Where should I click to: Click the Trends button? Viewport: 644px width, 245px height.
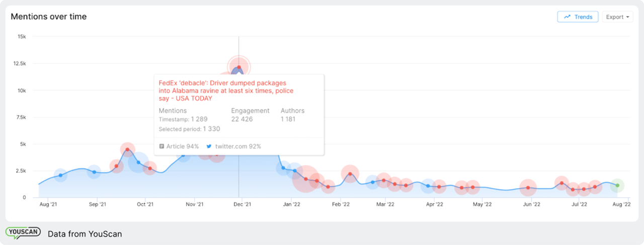pos(578,17)
